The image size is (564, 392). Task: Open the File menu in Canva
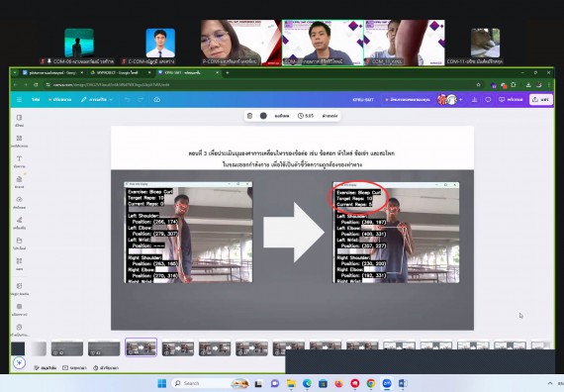36,99
